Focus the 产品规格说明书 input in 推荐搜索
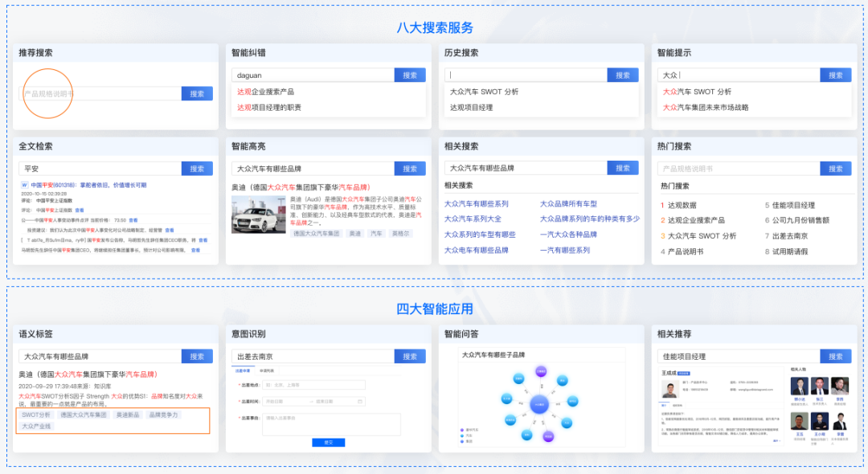This screenshot has width=868, height=474. (100, 93)
